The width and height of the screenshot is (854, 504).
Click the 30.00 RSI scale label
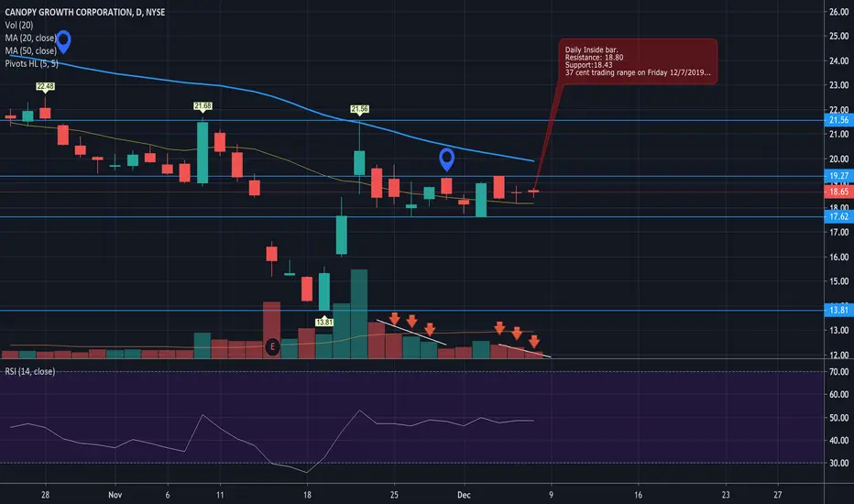click(x=838, y=463)
